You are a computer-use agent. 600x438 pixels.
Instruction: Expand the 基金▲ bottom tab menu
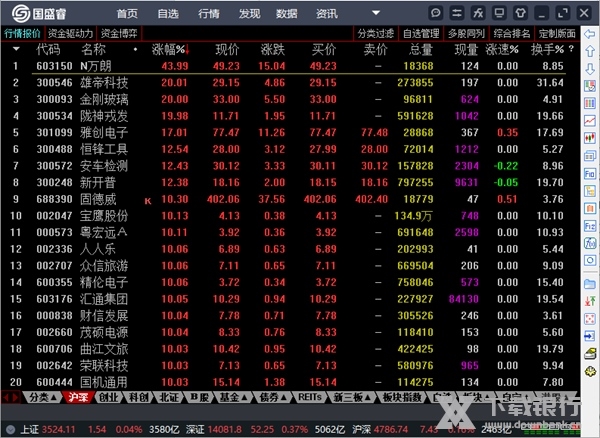click(233, 397)
